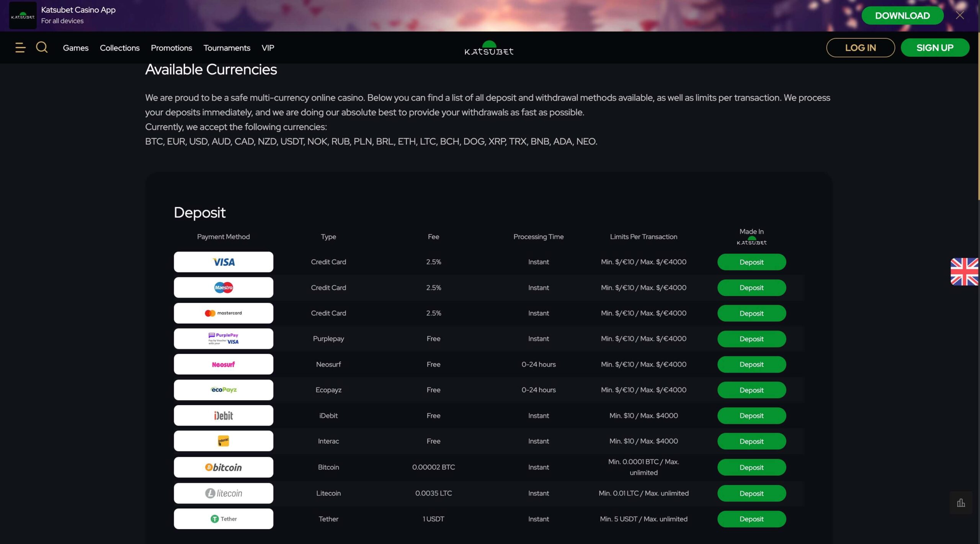Click 'Min. 5 USDT / Max. unlimited' cell
This screenshot has height=544, width=980.
644,519
